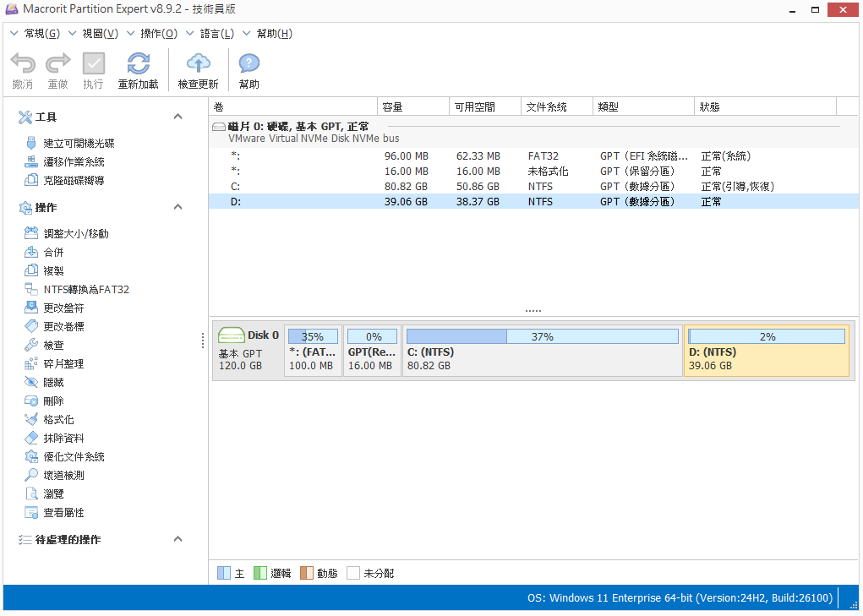Sort by the 狀態 column header
The width and height of the screenshot is (863, 616).
pyautogui.click(x=765, y=106)
